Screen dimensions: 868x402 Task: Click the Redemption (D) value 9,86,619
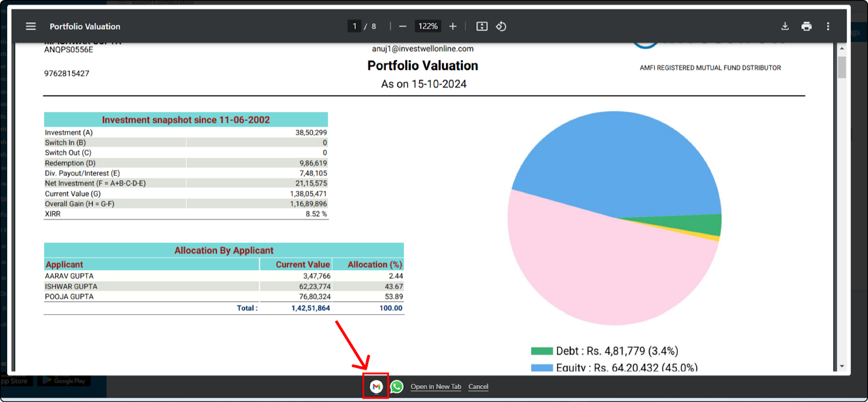(x=313, y=163)
